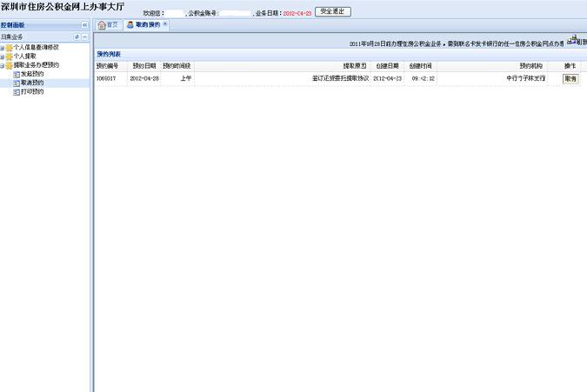Click the 打印预约 page icon
This screenshot has height=392, width=587.
point(16,91)
